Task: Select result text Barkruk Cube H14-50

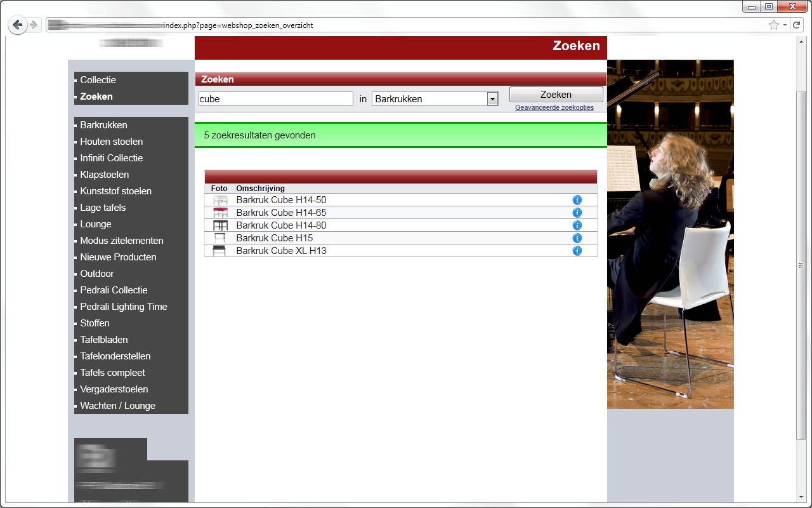Action: (281, 200)
